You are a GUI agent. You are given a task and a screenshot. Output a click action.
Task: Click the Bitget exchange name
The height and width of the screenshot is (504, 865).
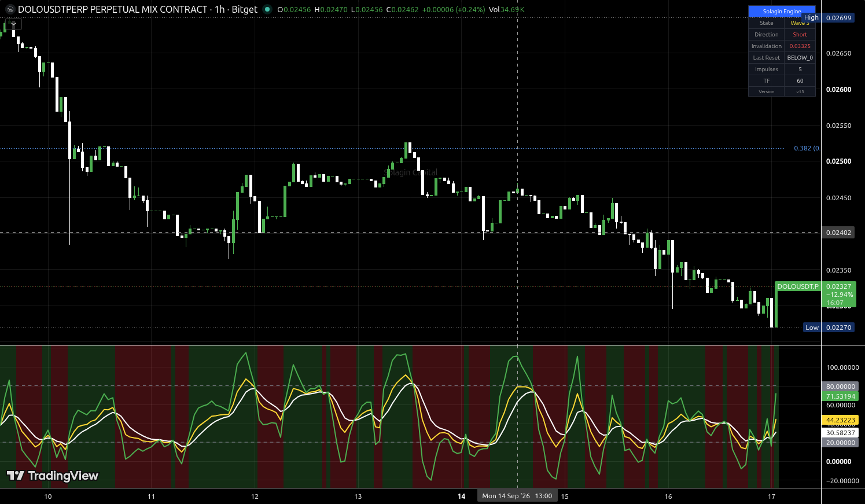click(245, 9)
